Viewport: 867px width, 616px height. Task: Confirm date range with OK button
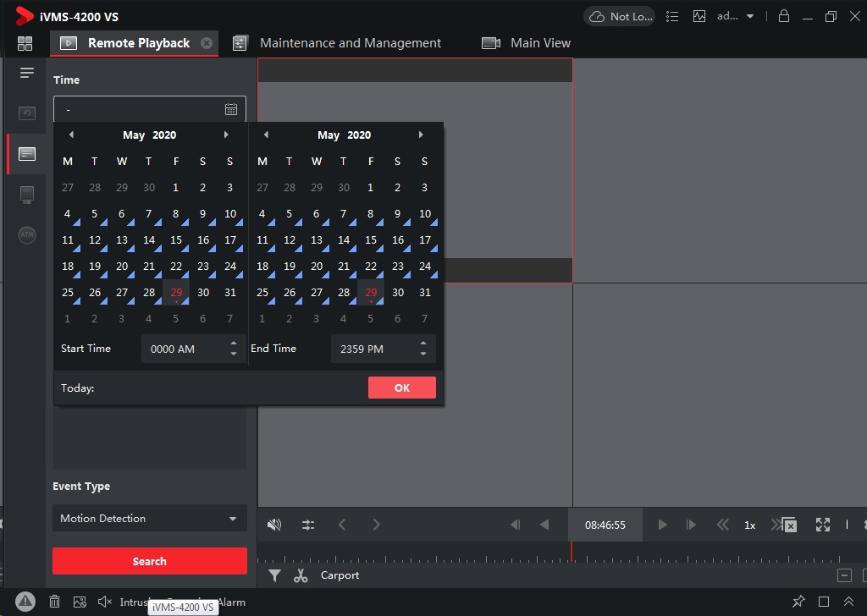pyautogui.click(x=402, y=388)
